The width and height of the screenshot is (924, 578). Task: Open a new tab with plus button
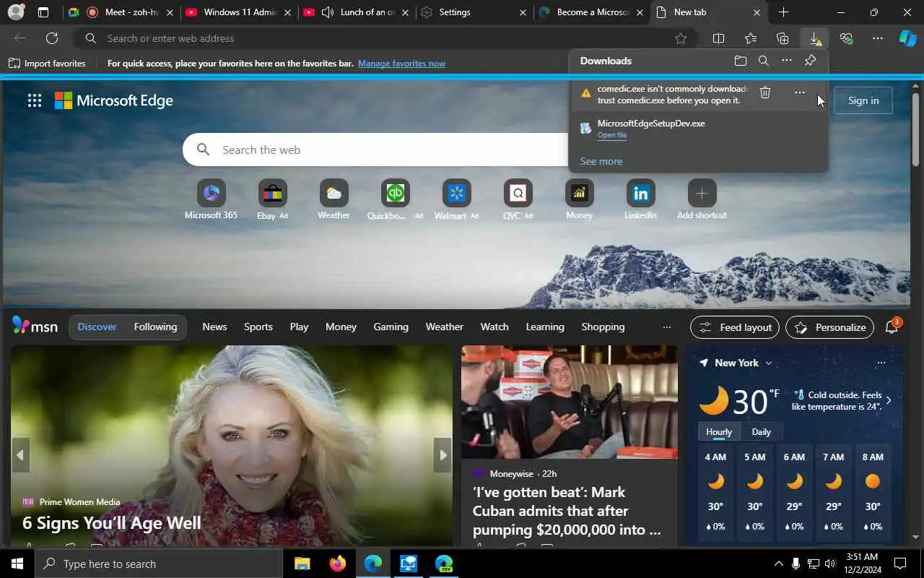[x=783, y=12]
